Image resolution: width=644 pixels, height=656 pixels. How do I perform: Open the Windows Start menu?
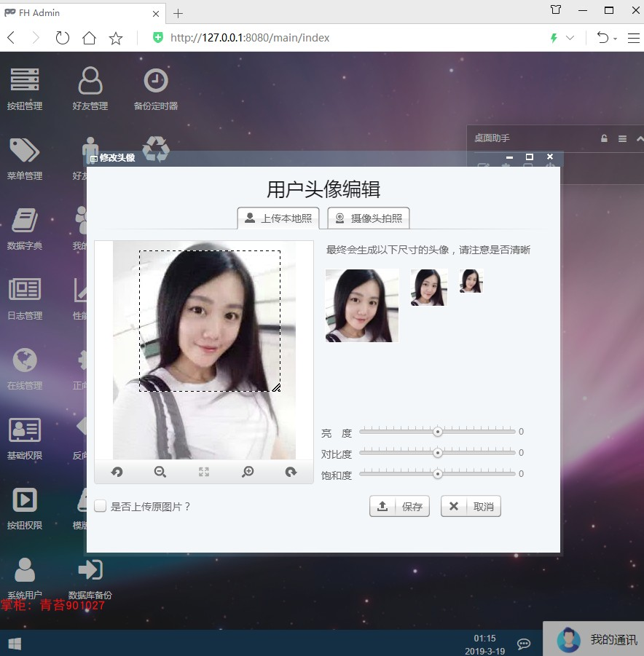(x=15, y=644)
